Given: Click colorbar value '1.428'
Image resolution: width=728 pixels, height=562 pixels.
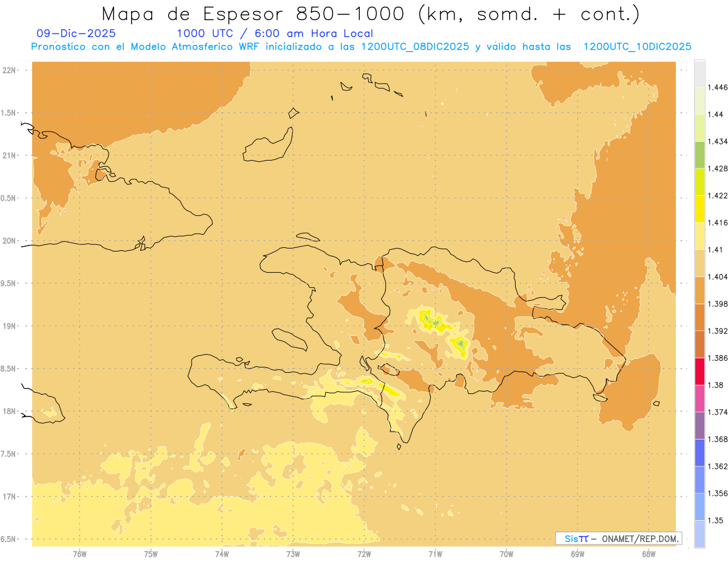Looking at the screenshot, I should [x=718, y=169].
